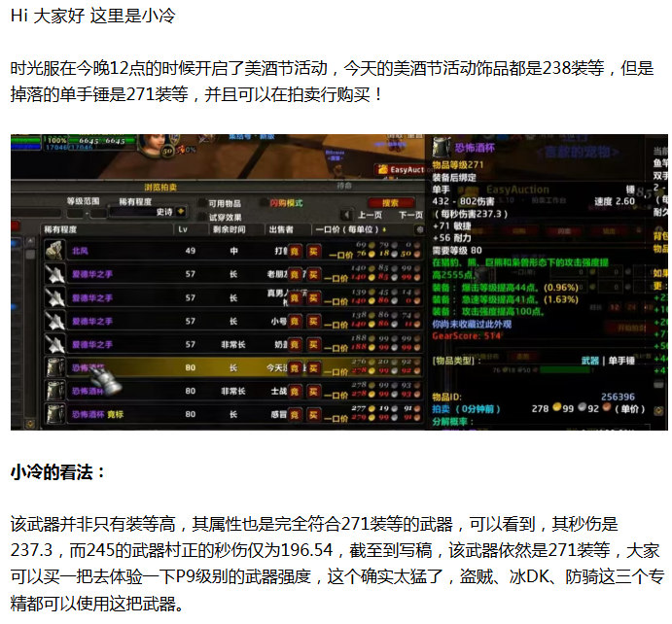Open the 稀有程度 史诗 dropdown
Screen dimensions: 672x624
[x=181, y=212]
